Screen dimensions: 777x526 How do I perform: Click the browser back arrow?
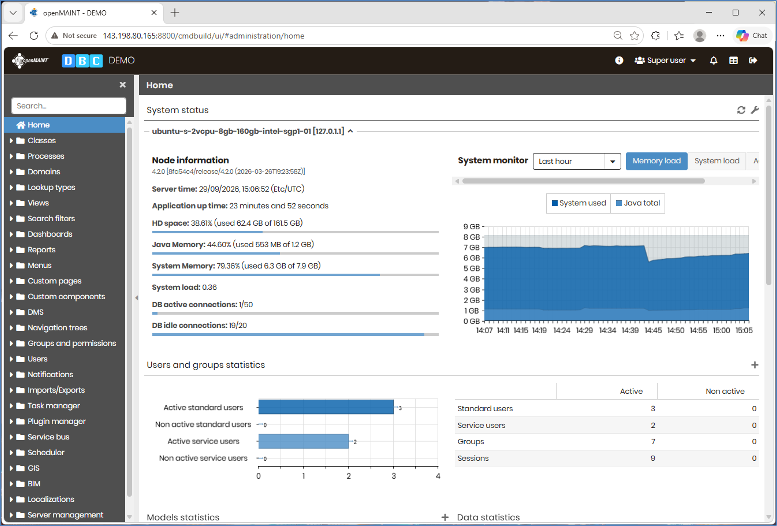13,36
